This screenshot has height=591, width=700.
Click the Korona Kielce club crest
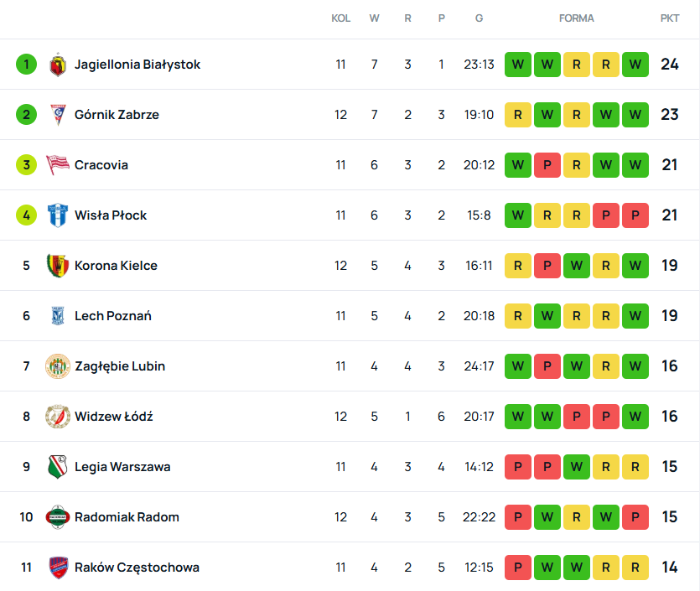click(x=57, y=266)
